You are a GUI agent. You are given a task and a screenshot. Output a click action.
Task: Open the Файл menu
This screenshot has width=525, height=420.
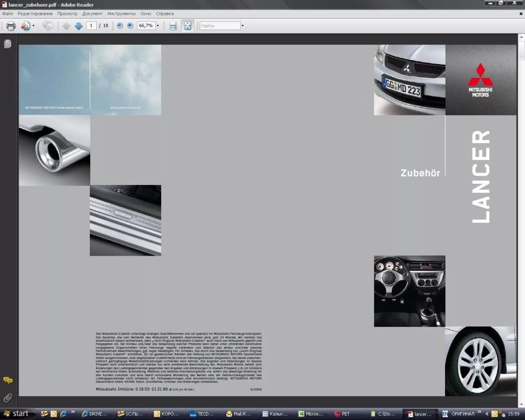8,14
